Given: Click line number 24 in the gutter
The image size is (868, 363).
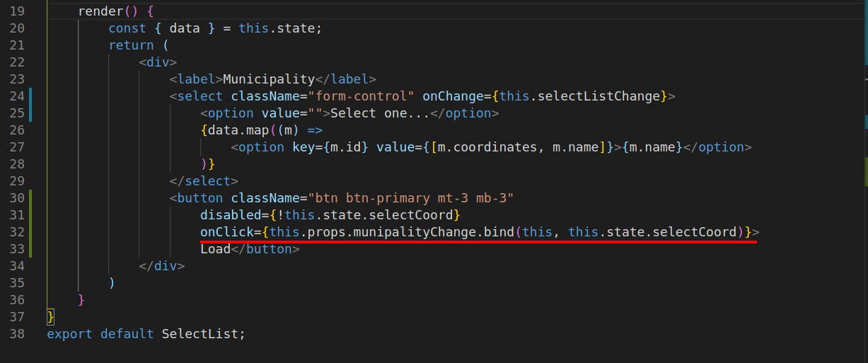Looking at the screenshot, I should pos(17,96).
